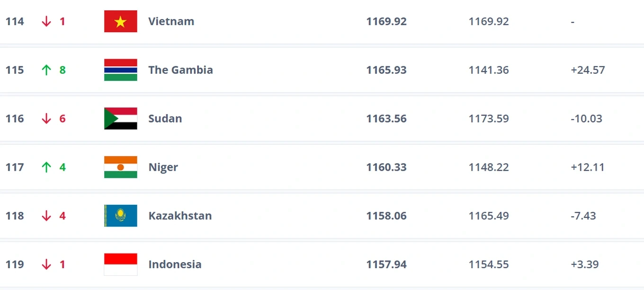Click The Gambia's green up arrow
Image resolution: width=644 pixels, height=290 pixels.
tap(46, 70)
